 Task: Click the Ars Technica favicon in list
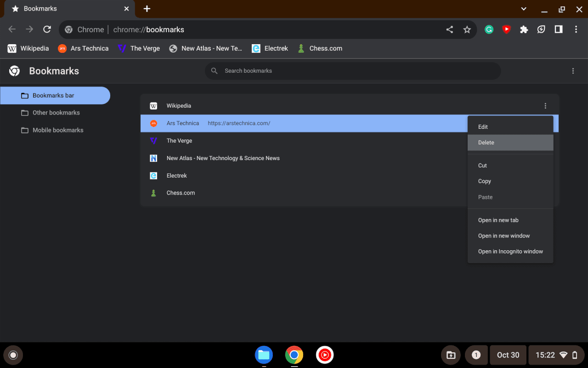[x=153, y=123]
